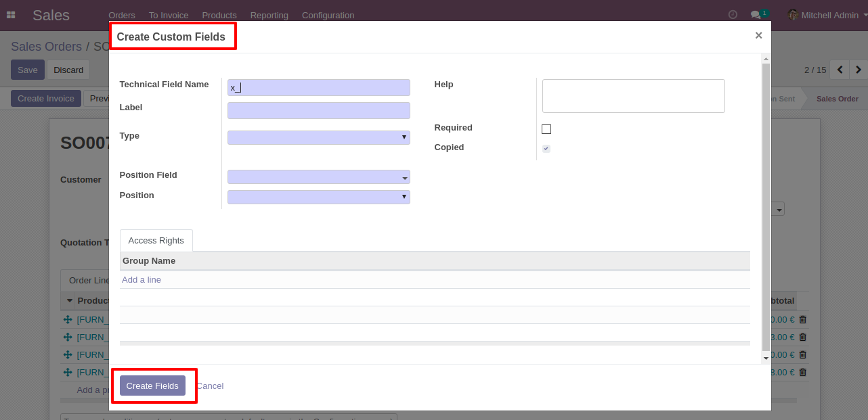
Task: Click the Create Fields button
Action: [x=152, y=386]
